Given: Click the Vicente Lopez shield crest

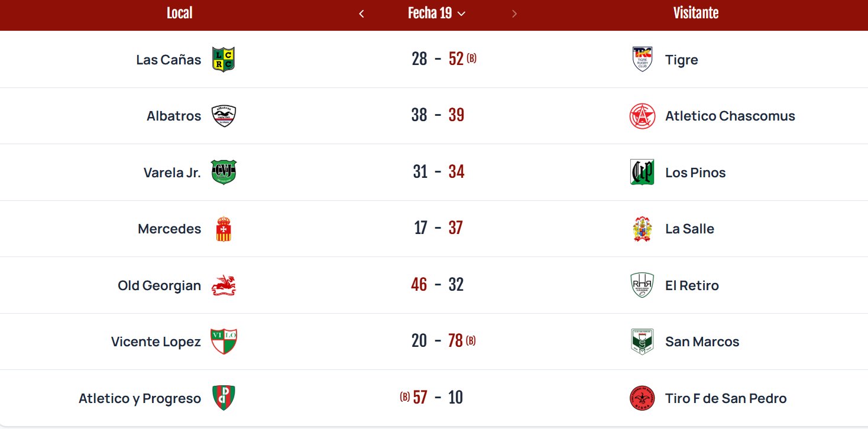Looking at the screenshot, I should point(224,342).
